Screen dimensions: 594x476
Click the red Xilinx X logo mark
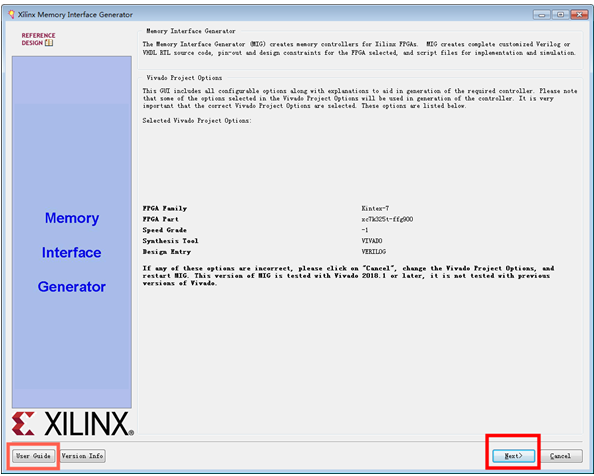(23, 423)
